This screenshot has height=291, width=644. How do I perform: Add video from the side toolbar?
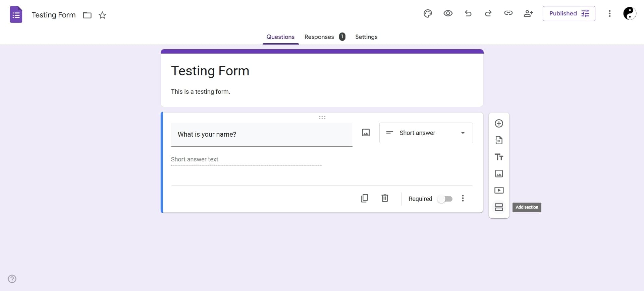point(499,191)
